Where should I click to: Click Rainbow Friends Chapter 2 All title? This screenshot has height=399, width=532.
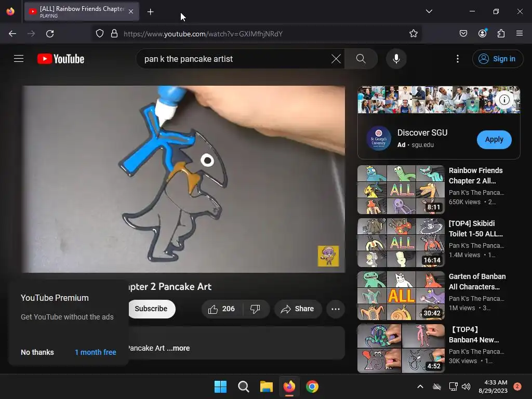pyautogui.click(x=476, y=176)
